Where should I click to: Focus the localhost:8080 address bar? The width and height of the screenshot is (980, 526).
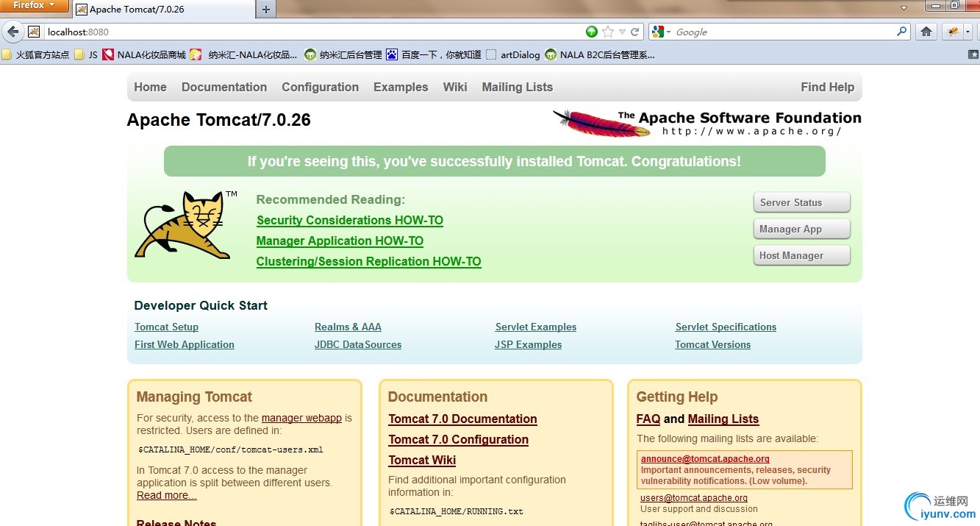312,32
